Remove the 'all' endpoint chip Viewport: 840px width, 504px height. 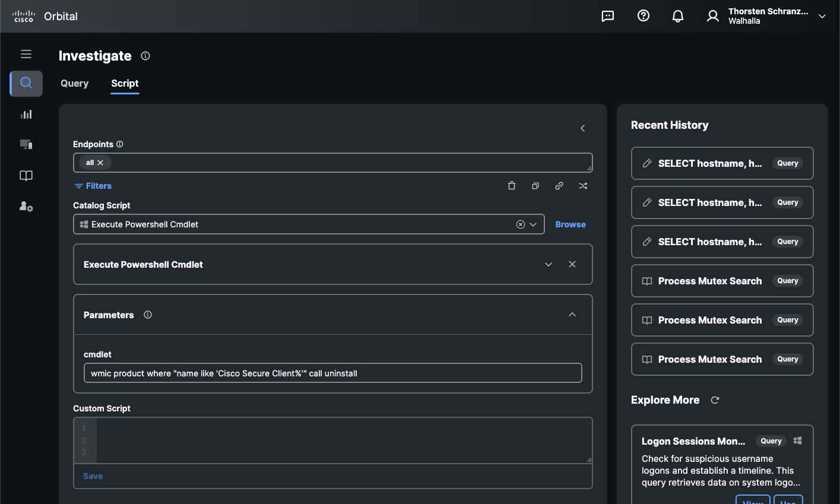(100, 163)
